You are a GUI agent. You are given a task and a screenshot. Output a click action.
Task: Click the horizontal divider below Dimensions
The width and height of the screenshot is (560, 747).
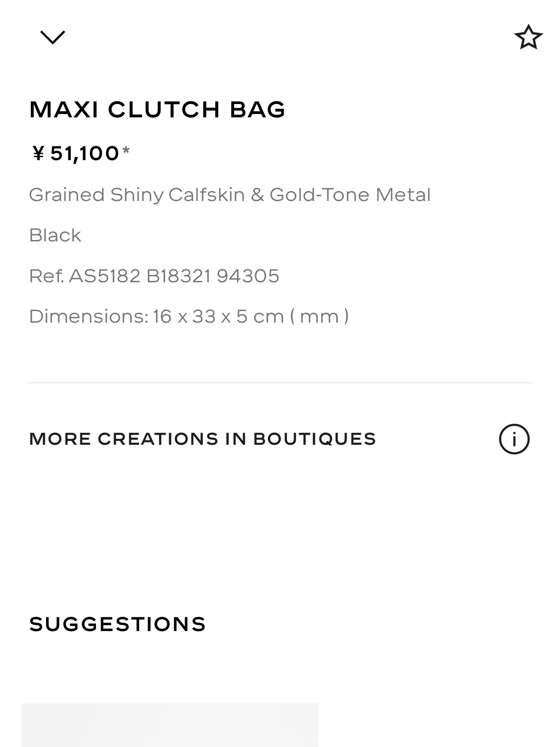pyautogui.click(x=280, y=383)
